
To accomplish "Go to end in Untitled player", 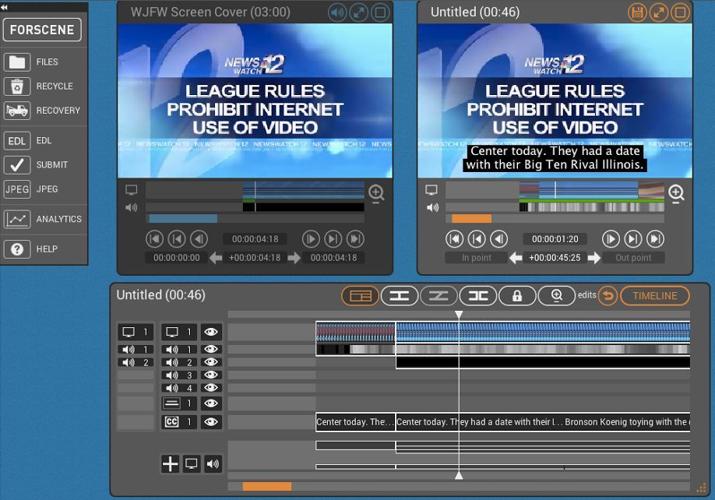I will tap(655, 239).
